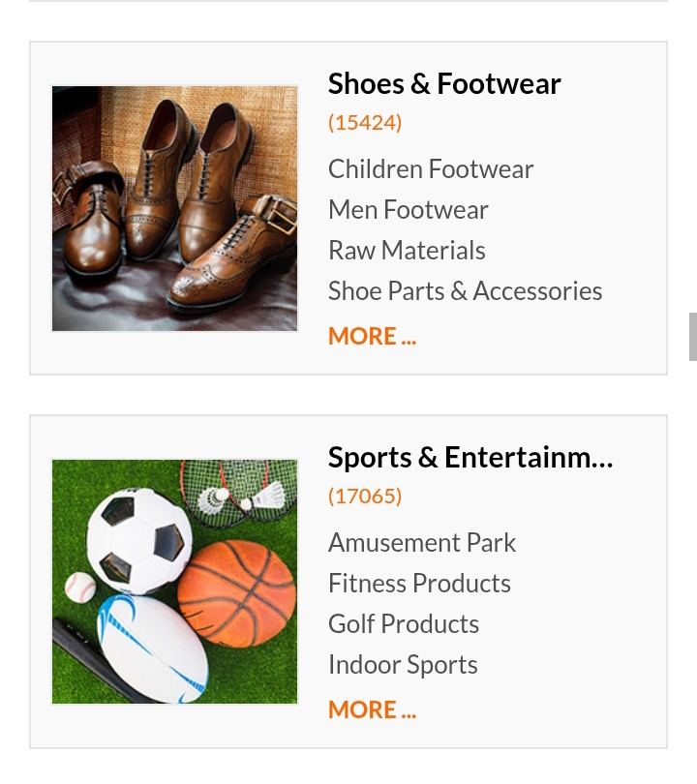Click the brown leather shoes thumbnail
This screenshot has height=784, width=697.
(175, 209)
